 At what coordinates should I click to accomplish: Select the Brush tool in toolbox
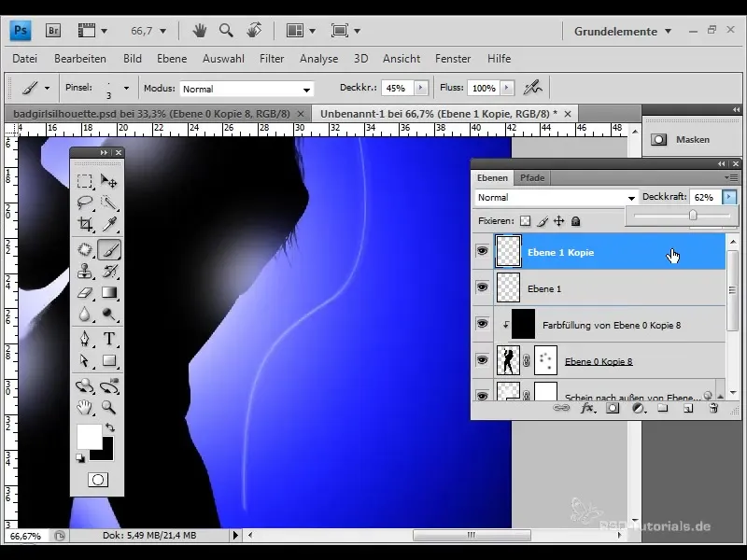pos(109,249)
